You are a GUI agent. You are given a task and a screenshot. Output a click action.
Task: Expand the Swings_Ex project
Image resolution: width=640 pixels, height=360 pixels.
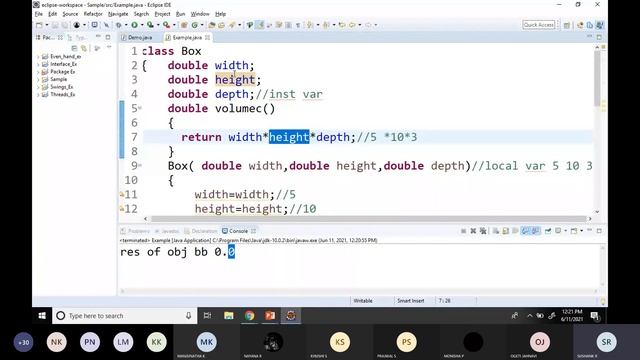[38, 87]
